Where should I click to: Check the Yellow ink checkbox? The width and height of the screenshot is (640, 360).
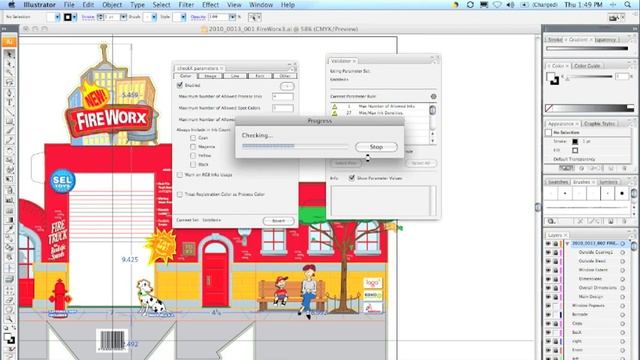coord(193,156)
